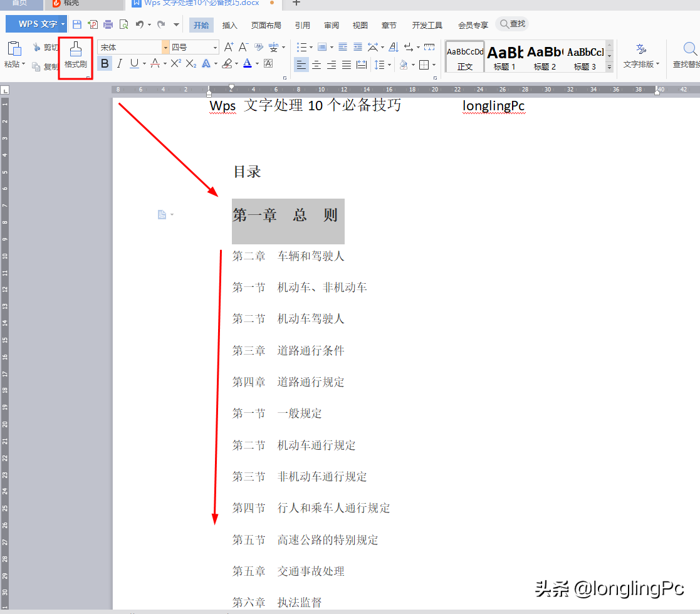Open the font name dropdown (宋体)
Screen dimensions: 700x614
pos(165,47)
